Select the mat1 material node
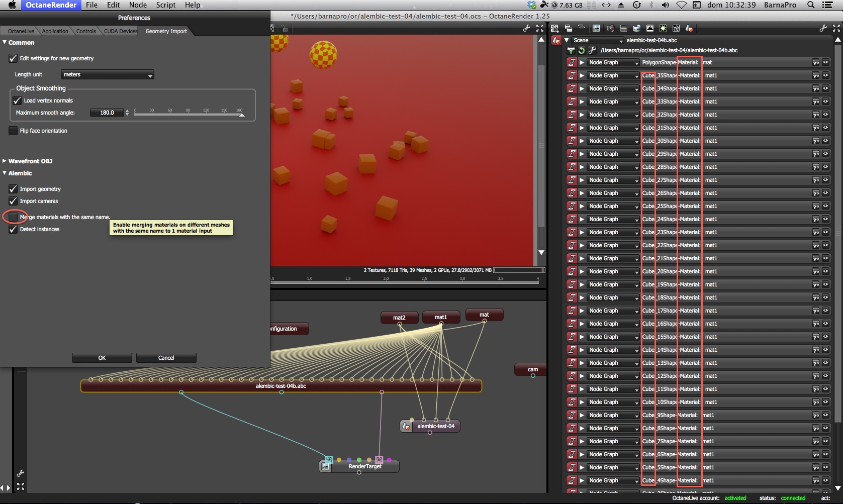Viewport: 843px width, 504px height. (441, 317)
